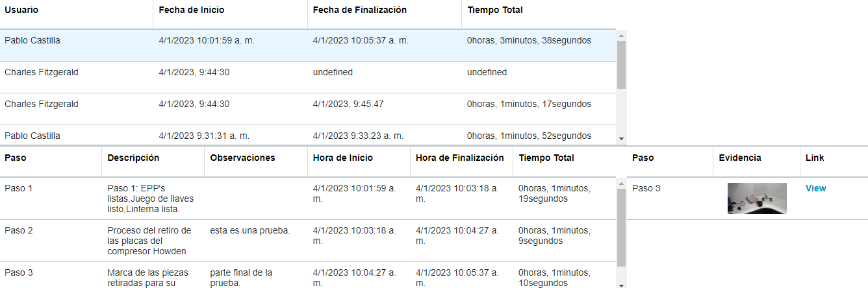
Task: Click the Evidencia column header
Action: coord(740,158)
